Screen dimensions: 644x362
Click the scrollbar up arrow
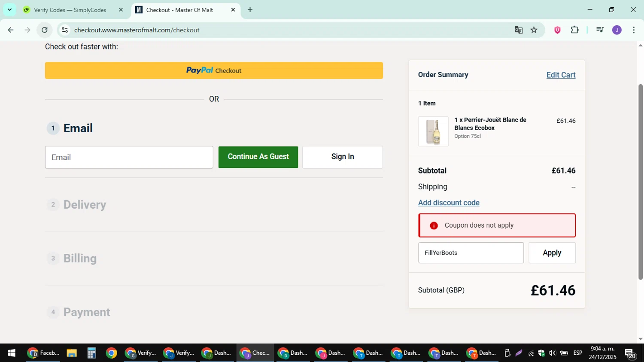pyautogui.click(x=641, y=45)
